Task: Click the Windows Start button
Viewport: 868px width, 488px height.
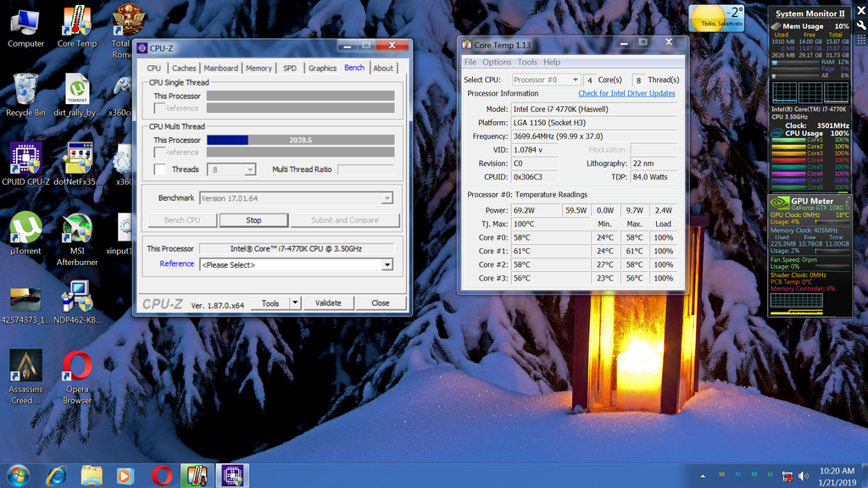Action: [17, 475]
